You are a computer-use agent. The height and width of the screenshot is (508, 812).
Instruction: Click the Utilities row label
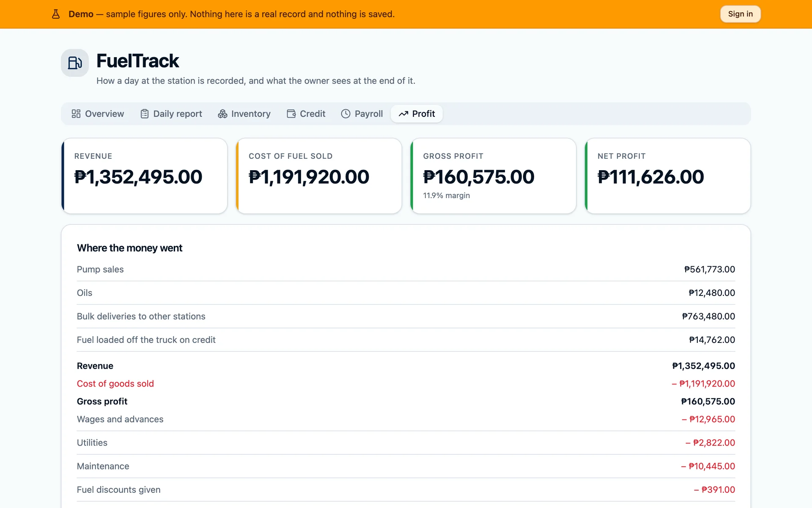(92, 443)
